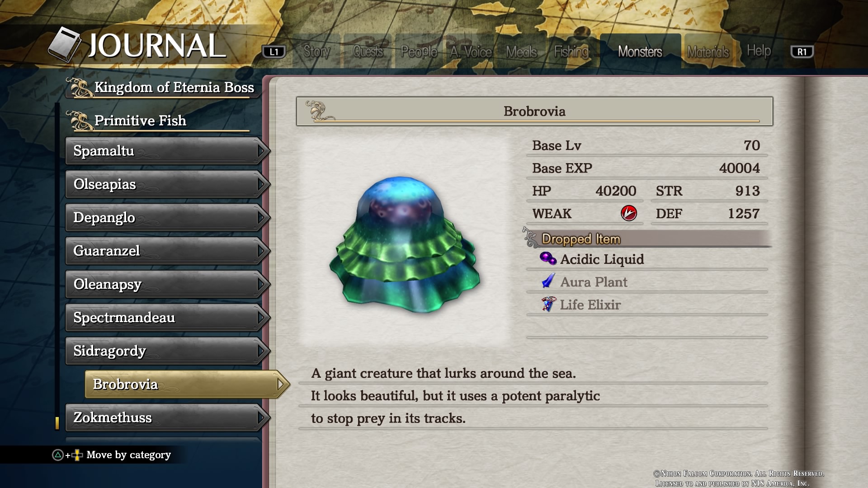868x488 pixels.
Task: Select the Aura Plant item icon
Action: (x=548, y=281)
